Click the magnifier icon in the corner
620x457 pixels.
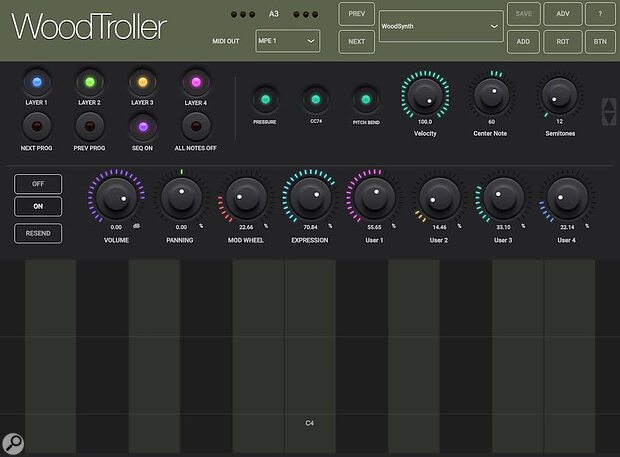pyautogui.click(x=13, y=444)
